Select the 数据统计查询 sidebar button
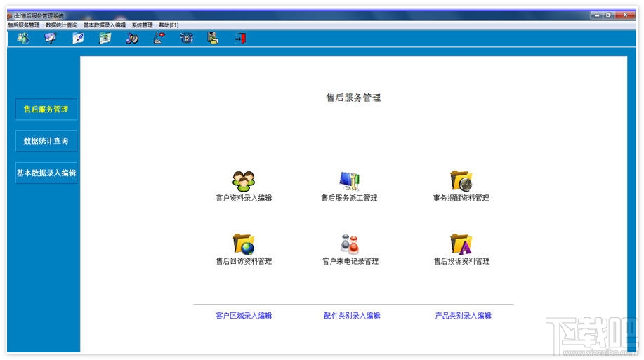Viewport: 644px width, 360px height. tap(46, 141)
